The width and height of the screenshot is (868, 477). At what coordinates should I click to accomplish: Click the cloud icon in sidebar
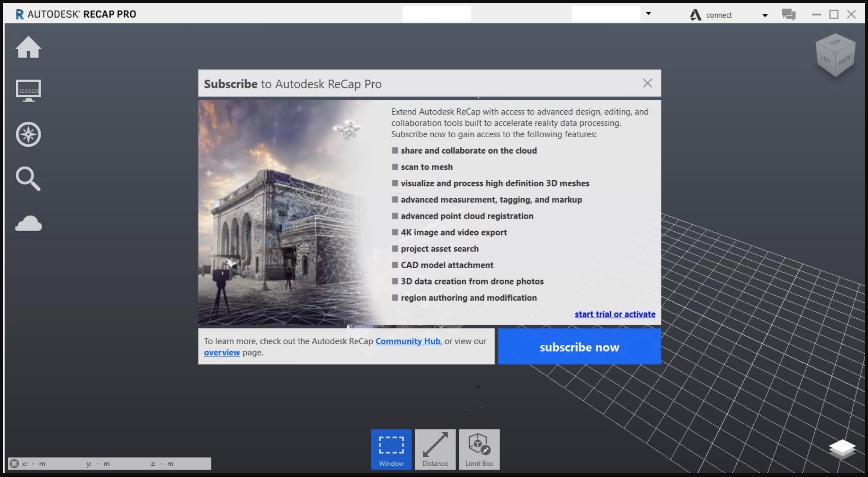(x=28, y=223)
